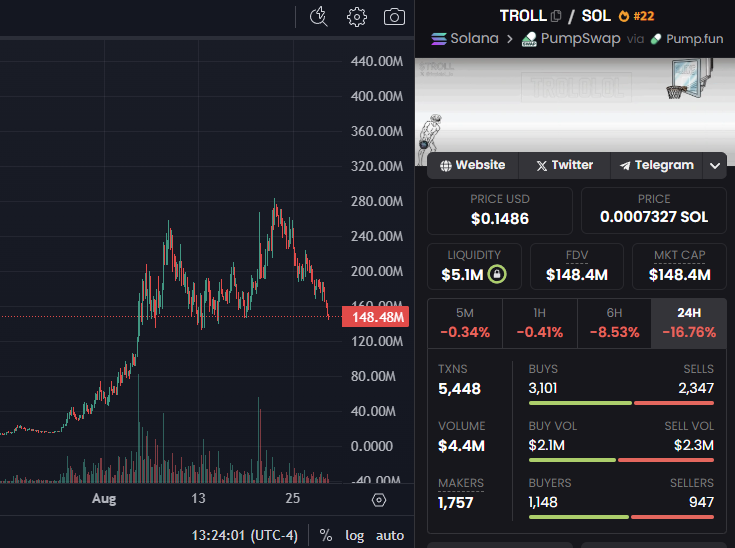Open chart settings gear icon
This screenshot has width=735, height=548.
(357, 17)
